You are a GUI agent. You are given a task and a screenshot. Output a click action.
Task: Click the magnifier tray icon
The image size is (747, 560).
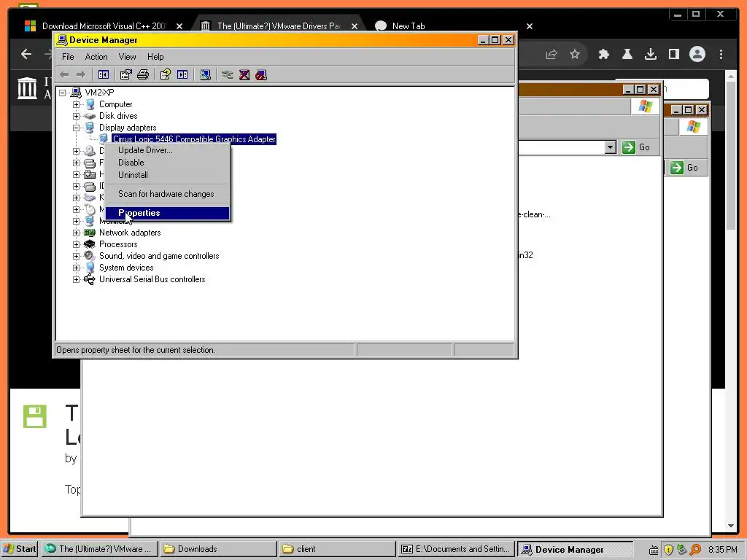tap(695, 550)
